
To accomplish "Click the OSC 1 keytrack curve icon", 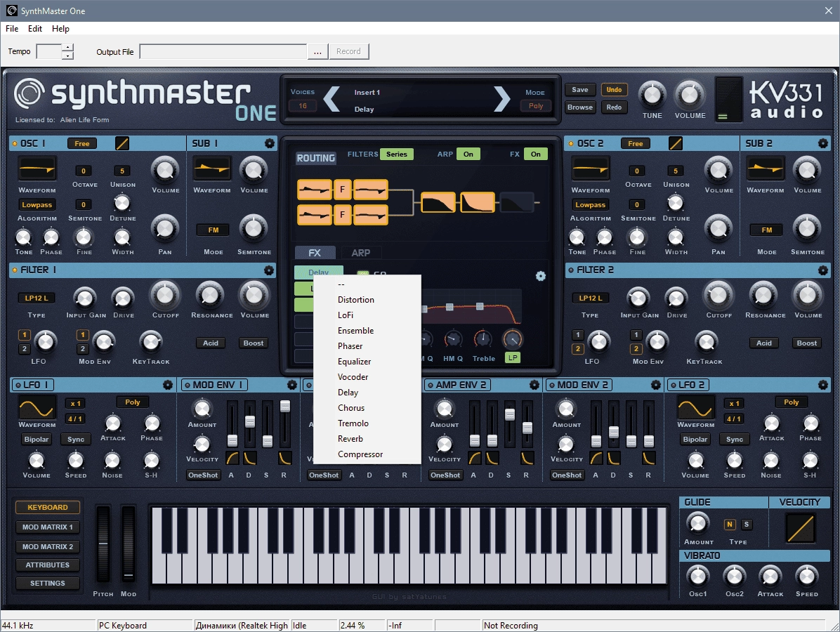I will [122, 143].
